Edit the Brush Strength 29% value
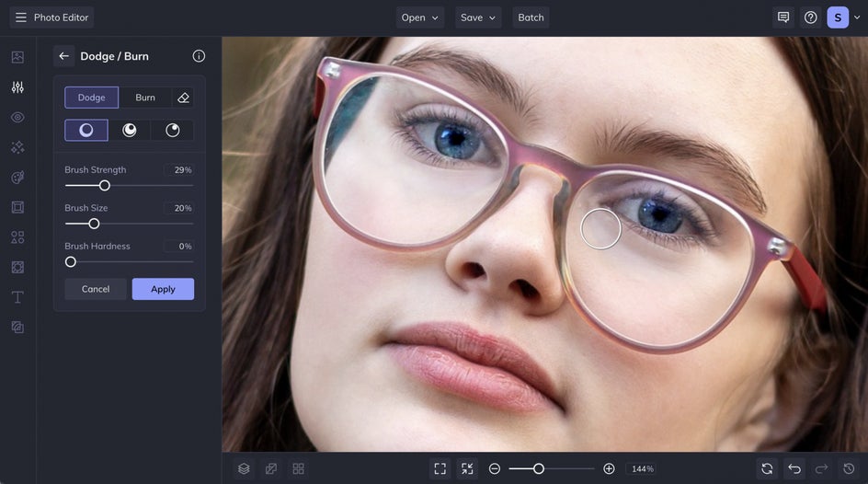 179,170
